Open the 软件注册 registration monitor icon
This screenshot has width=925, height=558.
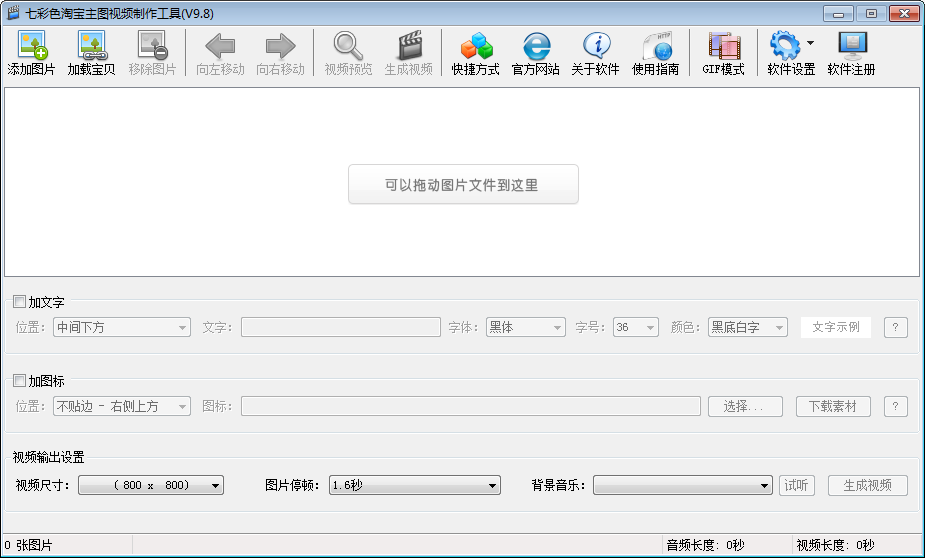click(851, 53)
